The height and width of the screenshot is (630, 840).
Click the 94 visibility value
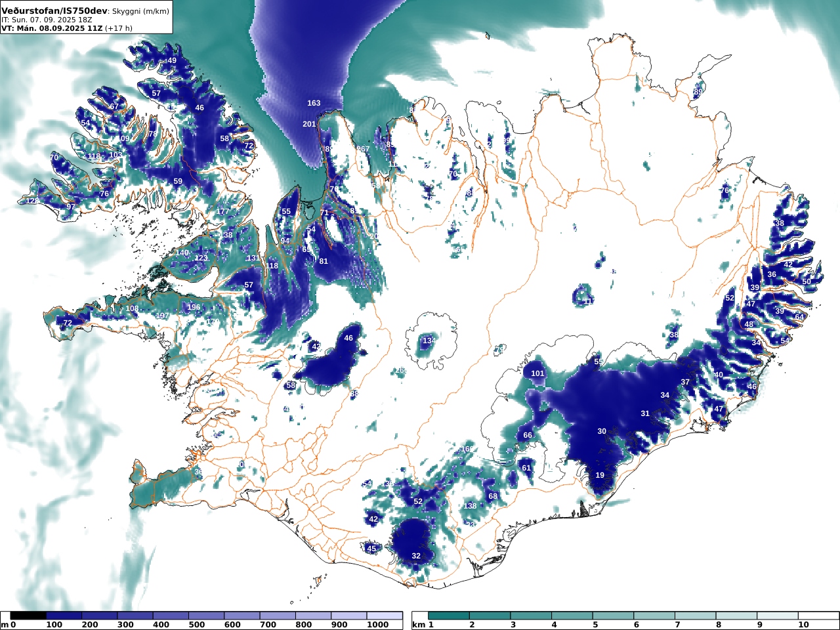point(285,241)
